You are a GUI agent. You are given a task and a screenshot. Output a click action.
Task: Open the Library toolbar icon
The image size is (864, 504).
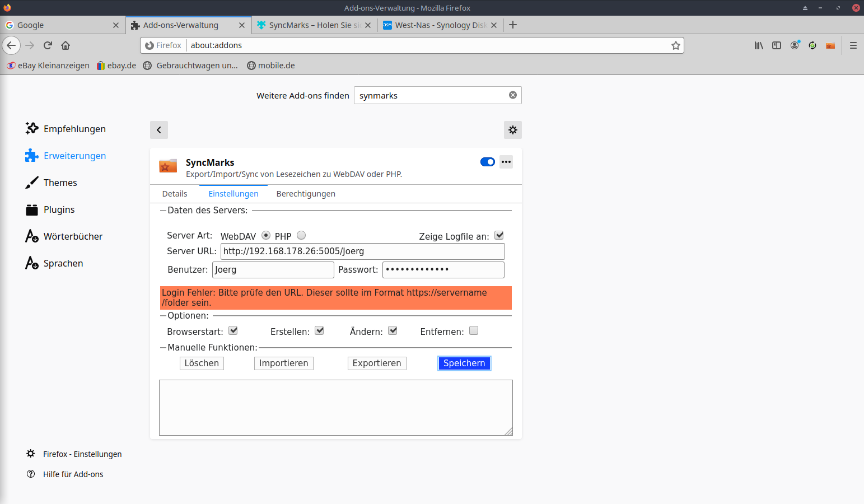click(759, 45)
